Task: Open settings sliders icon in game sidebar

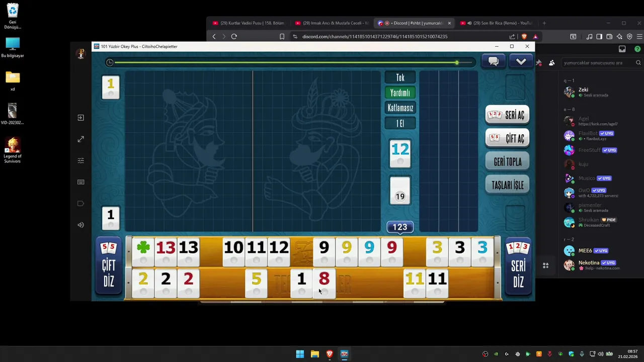Action: [80, 160]
